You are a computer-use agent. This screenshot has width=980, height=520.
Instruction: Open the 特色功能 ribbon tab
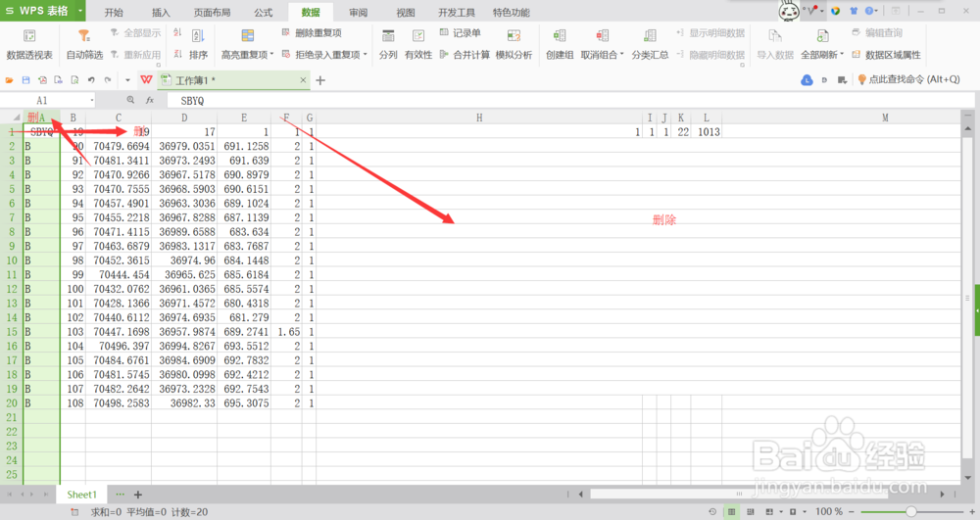coord(512,12)
